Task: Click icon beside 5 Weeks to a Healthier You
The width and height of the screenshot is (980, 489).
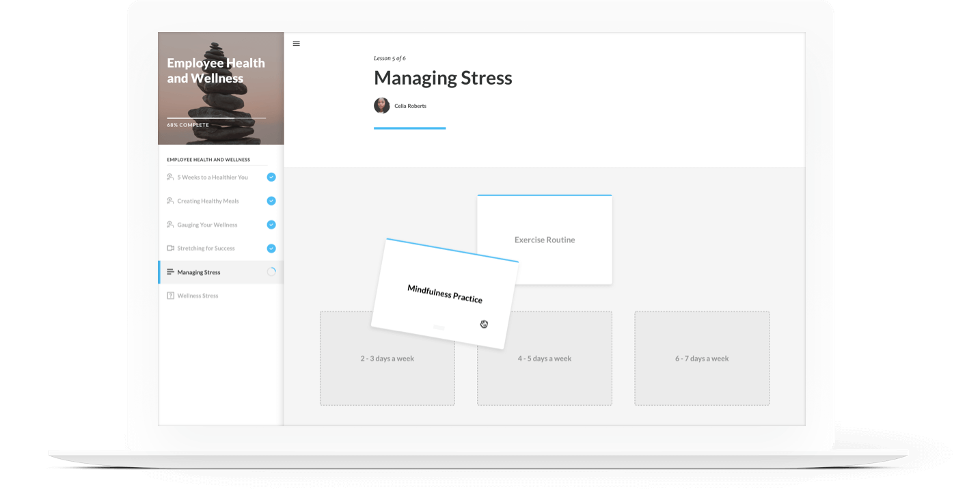Action: click(170, 177)
